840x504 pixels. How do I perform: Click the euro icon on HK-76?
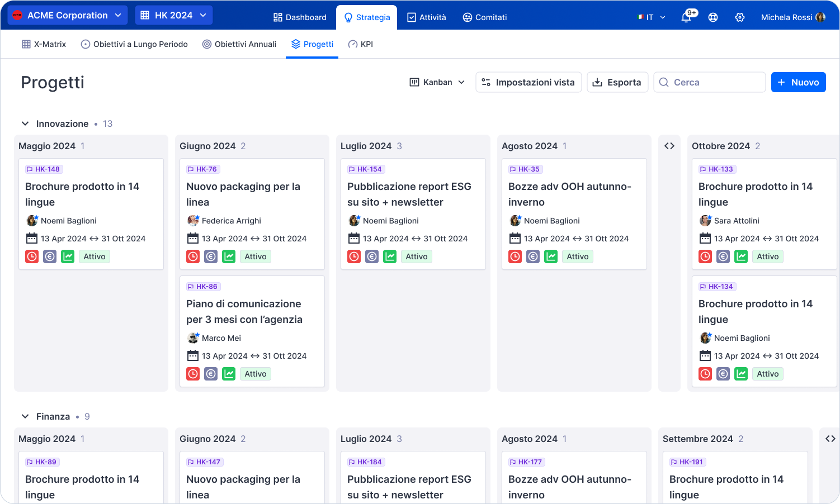pyautogui.click(x=211, y=256)
